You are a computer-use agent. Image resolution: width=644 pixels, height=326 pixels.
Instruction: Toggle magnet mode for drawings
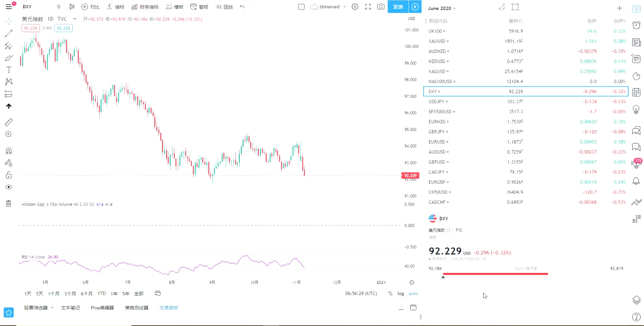click(9, 151)
